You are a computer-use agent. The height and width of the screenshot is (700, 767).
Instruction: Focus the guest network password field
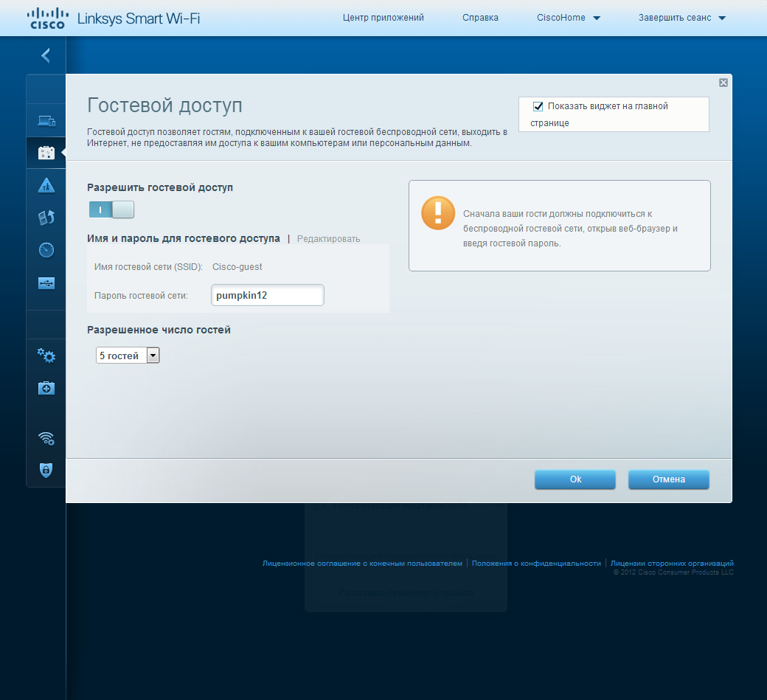(268, 296)
